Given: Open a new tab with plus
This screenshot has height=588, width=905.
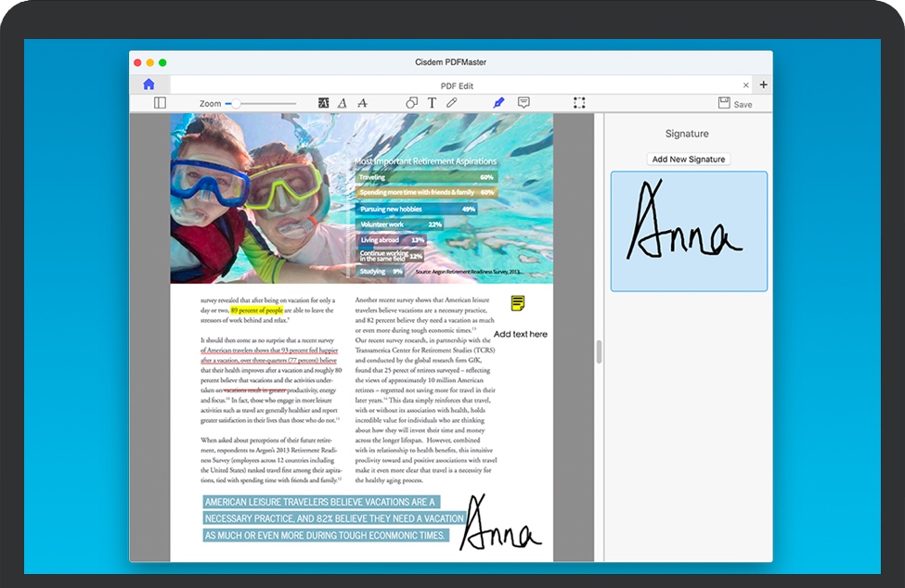Looking at the screenshot, I should [763, 84].
